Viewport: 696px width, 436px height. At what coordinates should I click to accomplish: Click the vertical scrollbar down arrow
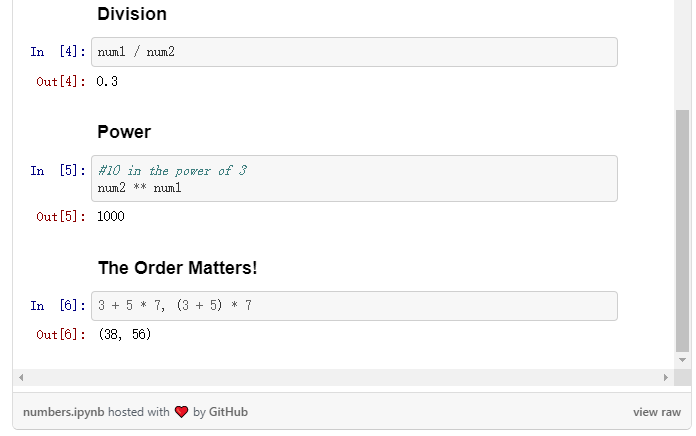pos(683,359)
